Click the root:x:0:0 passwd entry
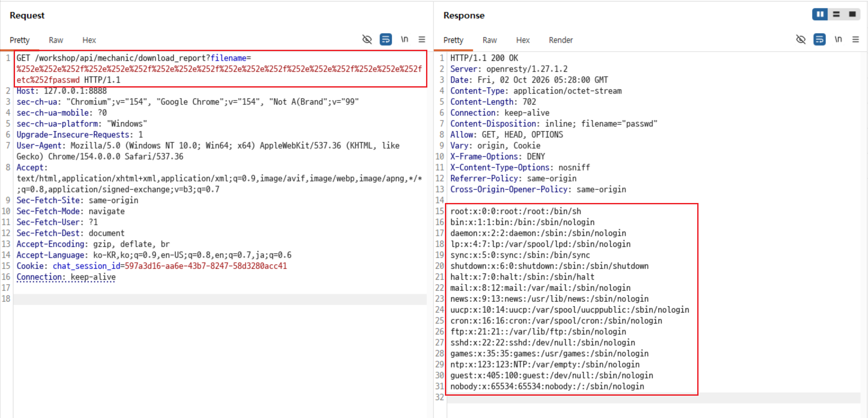 (x=516, y=211)
